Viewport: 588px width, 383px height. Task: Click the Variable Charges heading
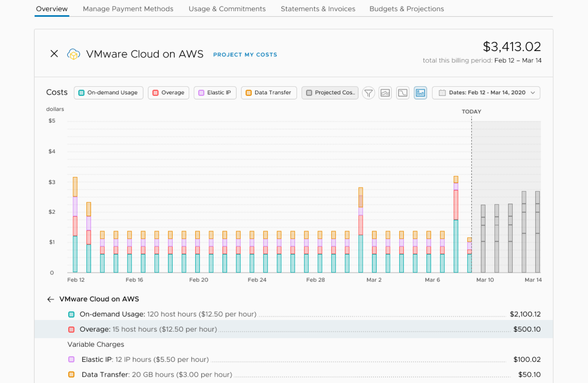tap(96, 344)
